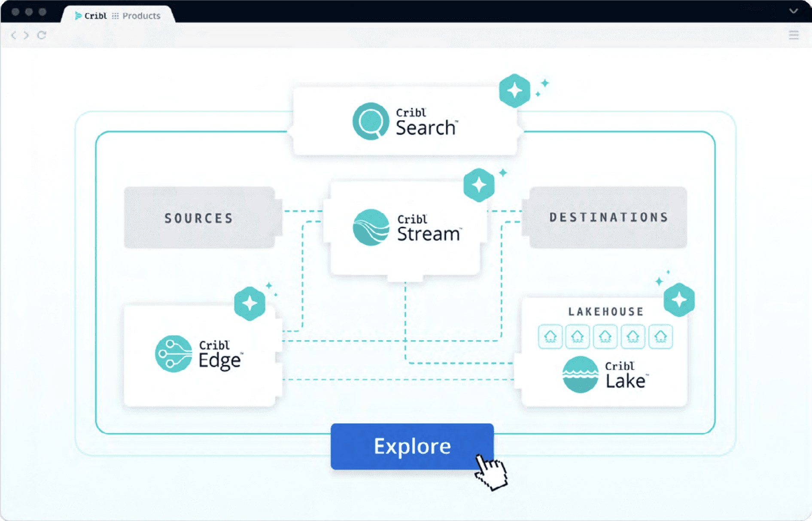Reload the page with refresh icon
Image resolution: width=812 pixels, height=521 pixels.
pos(42,35)
